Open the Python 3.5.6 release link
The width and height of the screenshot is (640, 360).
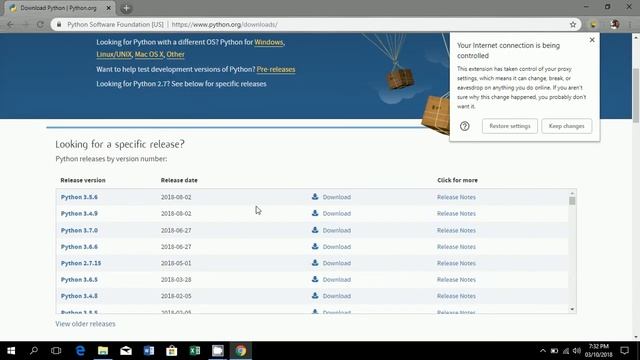[x=79, y=197]
